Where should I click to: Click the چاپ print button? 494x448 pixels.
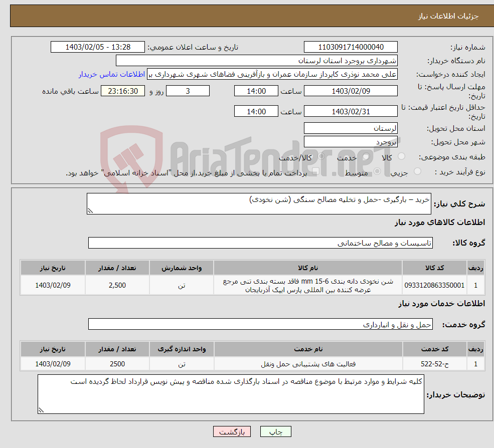(276, 431)
